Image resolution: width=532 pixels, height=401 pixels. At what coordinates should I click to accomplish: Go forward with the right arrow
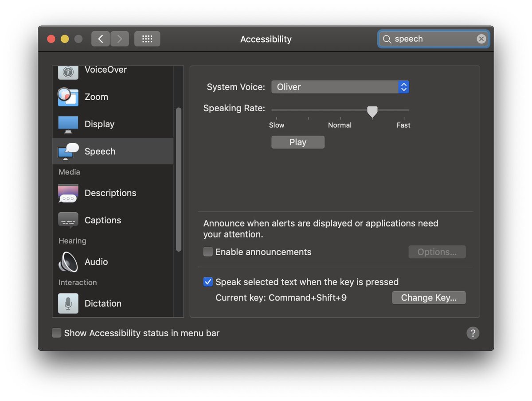point(120,39)
